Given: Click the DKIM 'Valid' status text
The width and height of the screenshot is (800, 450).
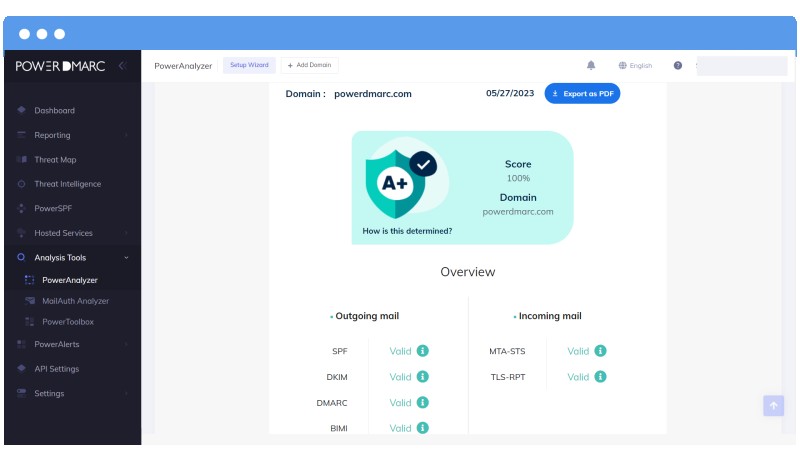Looking at the screenshot, I should (x=400, y=377).
